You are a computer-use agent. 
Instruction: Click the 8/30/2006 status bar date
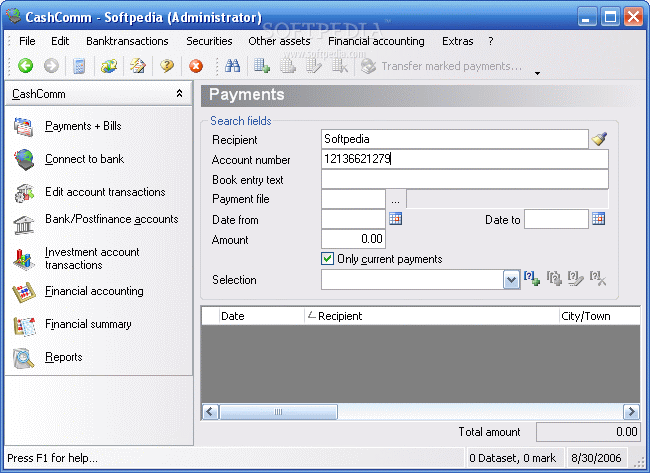pyautogui.click(x=596, y=458)
